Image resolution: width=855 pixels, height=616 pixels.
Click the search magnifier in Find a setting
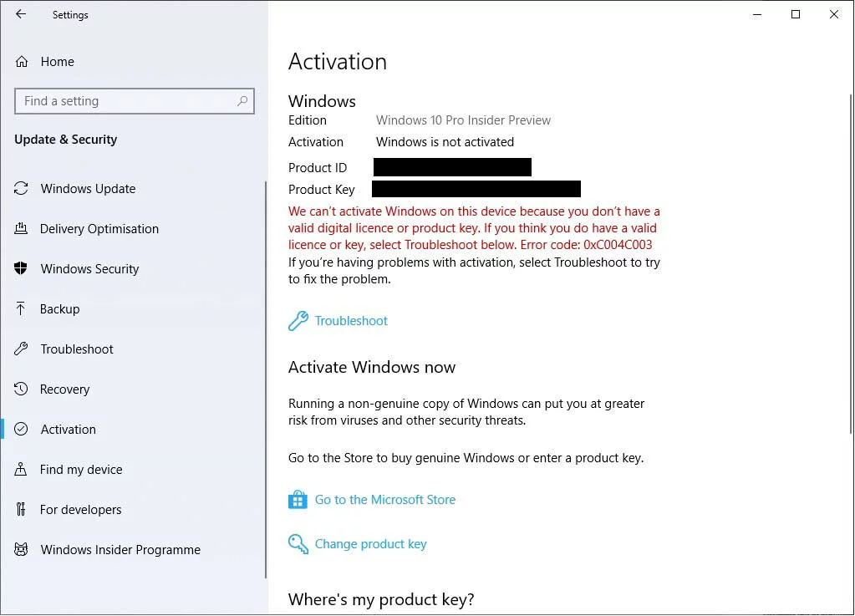[242, 101]
